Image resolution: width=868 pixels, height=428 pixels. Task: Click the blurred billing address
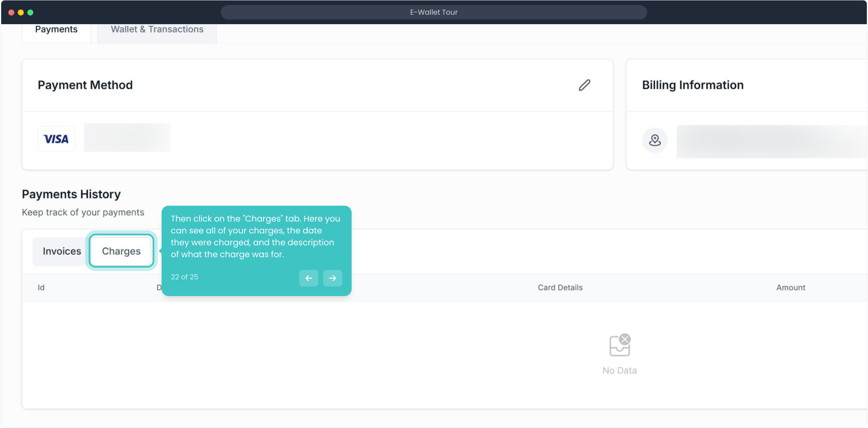point(772,141)
